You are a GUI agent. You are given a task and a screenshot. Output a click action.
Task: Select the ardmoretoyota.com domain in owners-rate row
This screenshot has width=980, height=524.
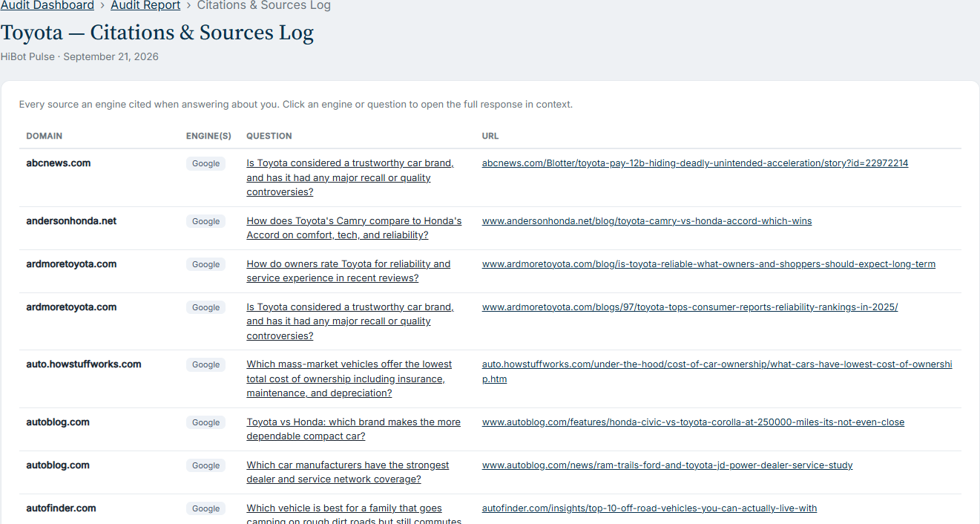coord(71,264)
